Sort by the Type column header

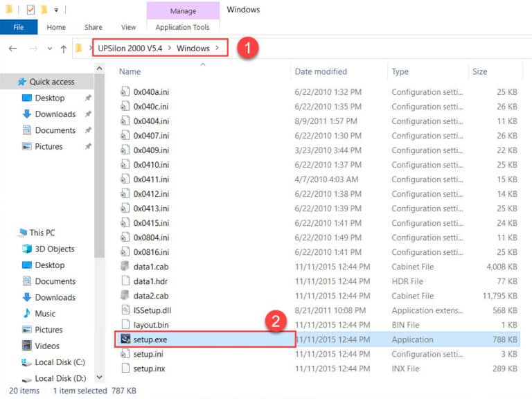coord(400,71)
